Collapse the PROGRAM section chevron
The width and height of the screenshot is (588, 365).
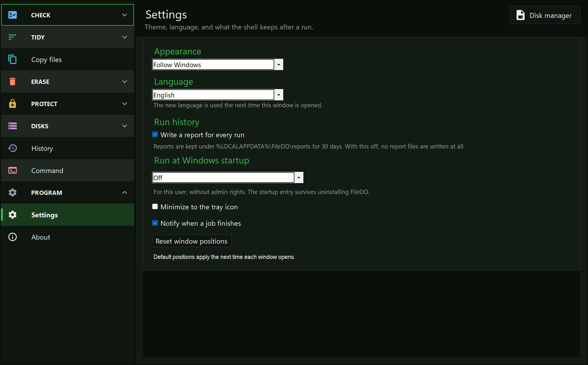pos(124,193)
